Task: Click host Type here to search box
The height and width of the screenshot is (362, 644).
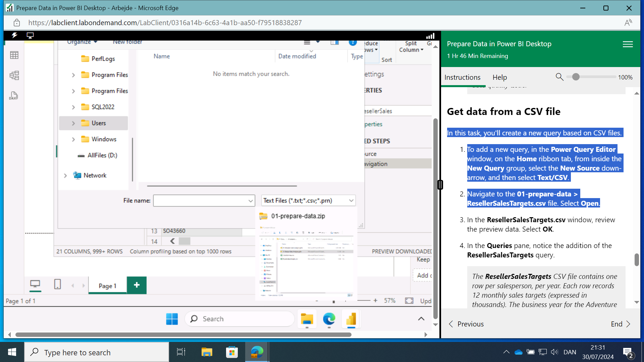Action: click(x=97, y=352)
